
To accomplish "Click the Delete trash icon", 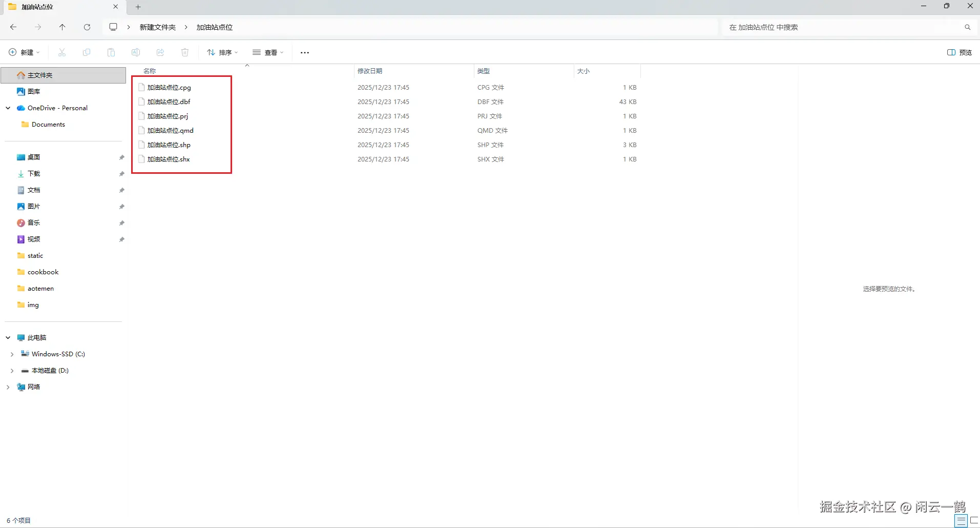I will pyautogui.click(x=185, y=52).
